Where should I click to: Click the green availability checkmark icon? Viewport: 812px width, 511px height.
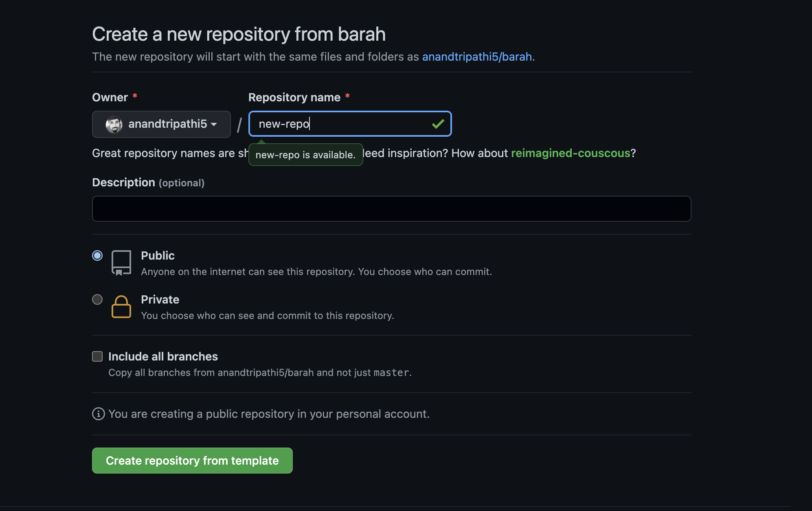tap(438, 124)
